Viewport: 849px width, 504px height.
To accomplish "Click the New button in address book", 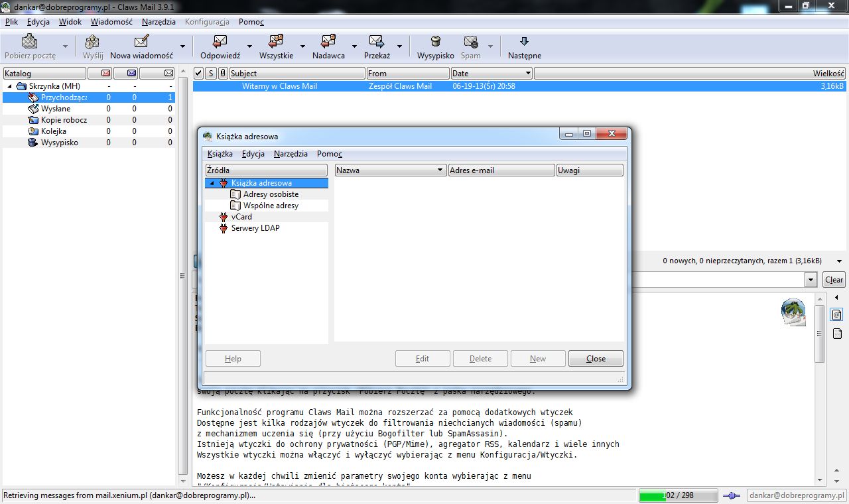I will [538, 359].
